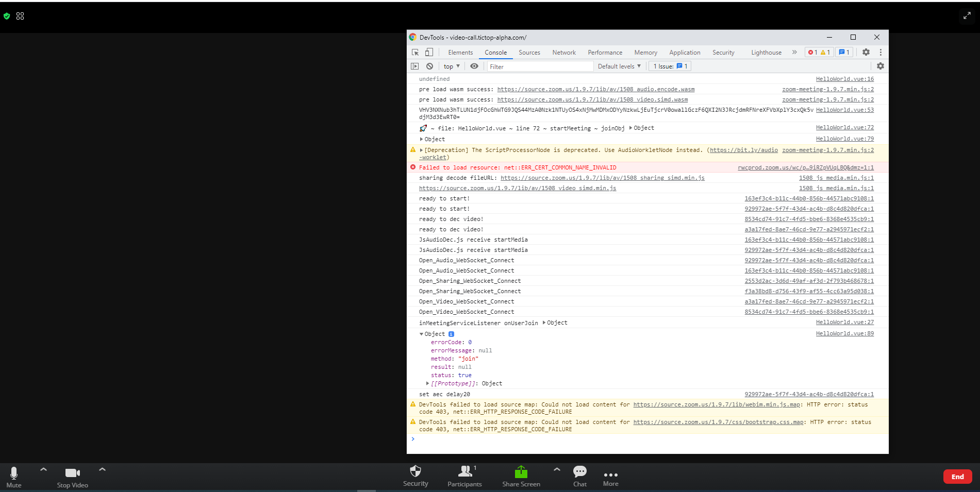Viewport: 980px width, 492px height.
Task: Clear the console with the ban icon
Action: [x=429, y=66]
